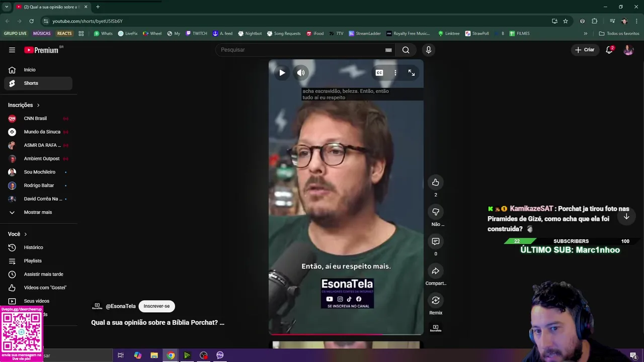Image resolution: width=644 pixels, height=362 pixels.
Task: Click the Criar create button
Action: (585, 50)
